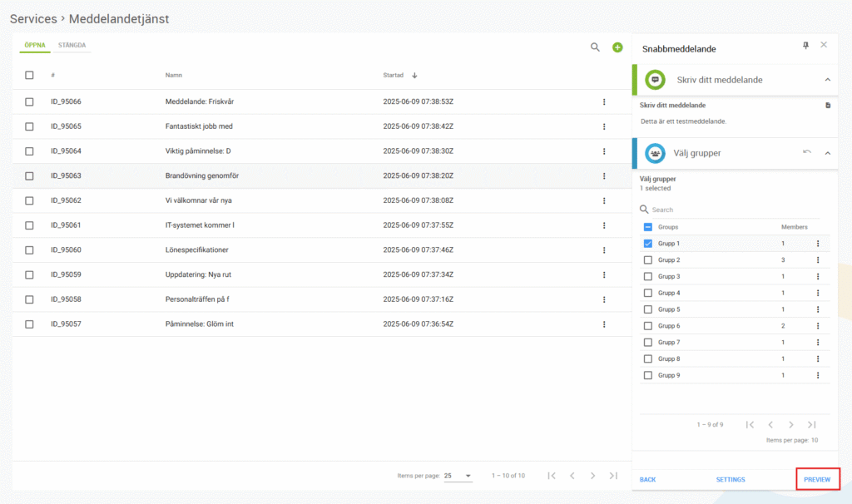The height and width of the screenshot is (504, 852).
Task: Open options menu for Grupp 6
Action: point(818,326)
